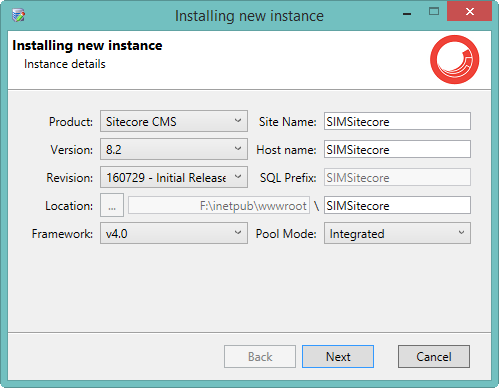The width and height of the screenshot is (499, 388).
Task: Click the Instance details subtitle
Action: pyautogui.click(x=65, y=64)
